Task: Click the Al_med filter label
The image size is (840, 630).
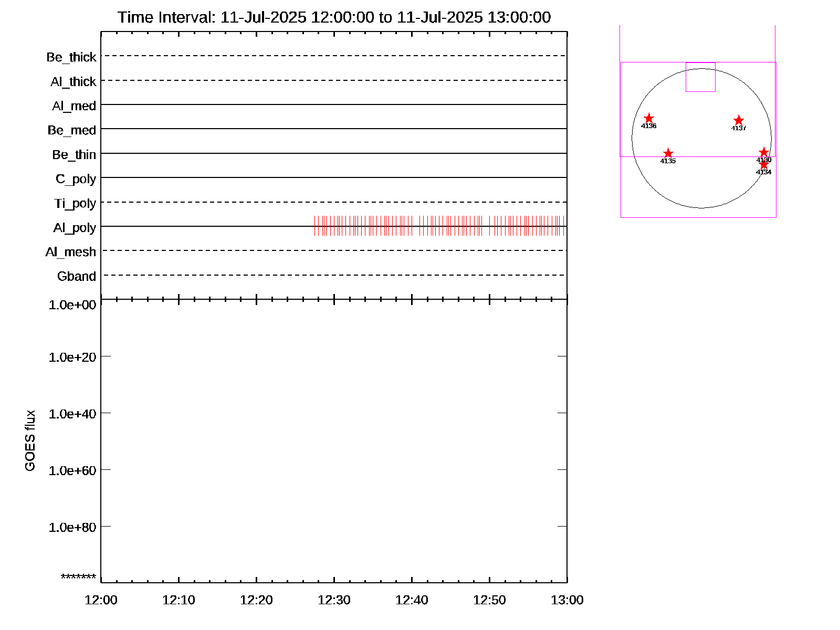Action: click(x=74, y=106)
